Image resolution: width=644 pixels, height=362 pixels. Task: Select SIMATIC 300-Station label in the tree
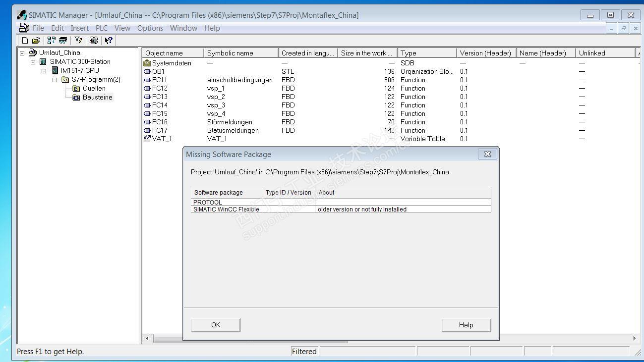tap(80, 61)
